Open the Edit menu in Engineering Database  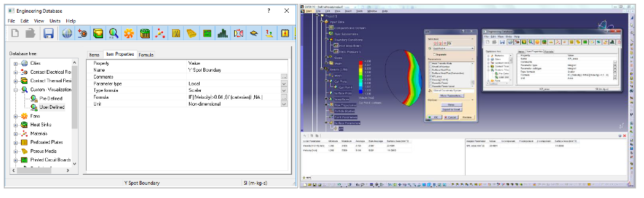(25, 21)
